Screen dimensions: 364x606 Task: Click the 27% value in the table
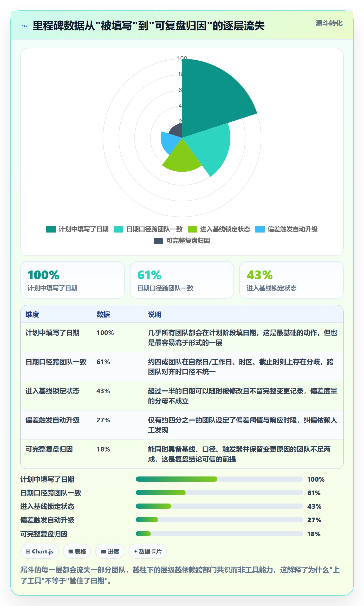(x=103, y=420)
